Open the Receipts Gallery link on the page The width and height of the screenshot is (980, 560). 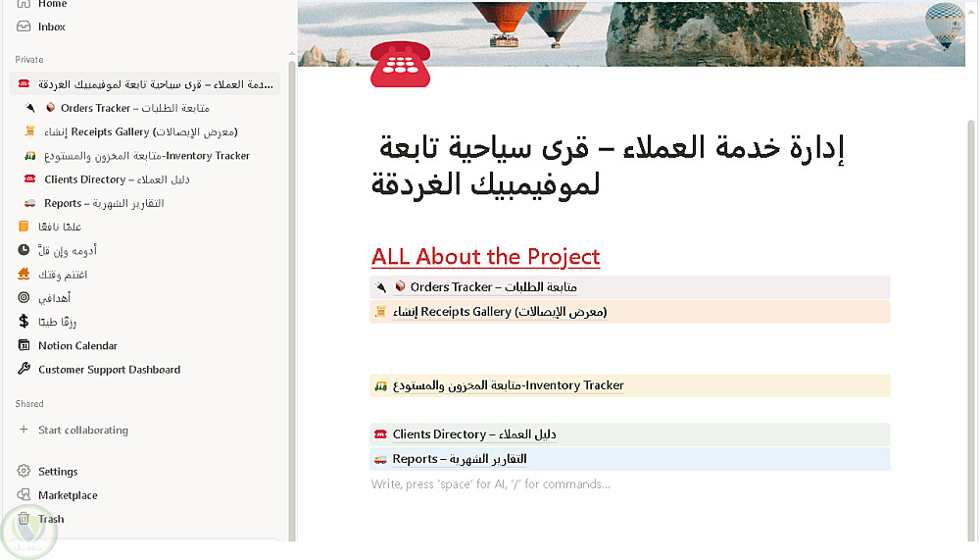[x=500, y=312]
